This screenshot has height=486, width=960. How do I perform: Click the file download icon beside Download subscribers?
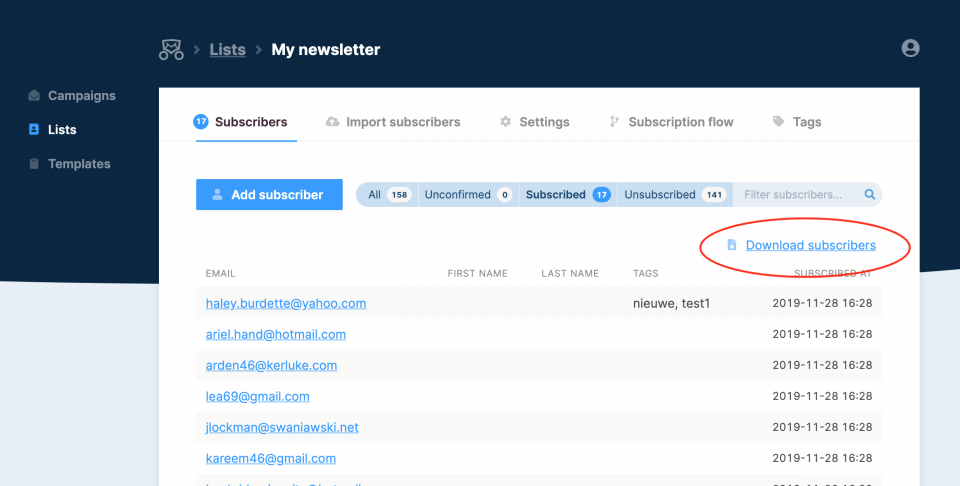pyautogui.click(x=732, y=245)
